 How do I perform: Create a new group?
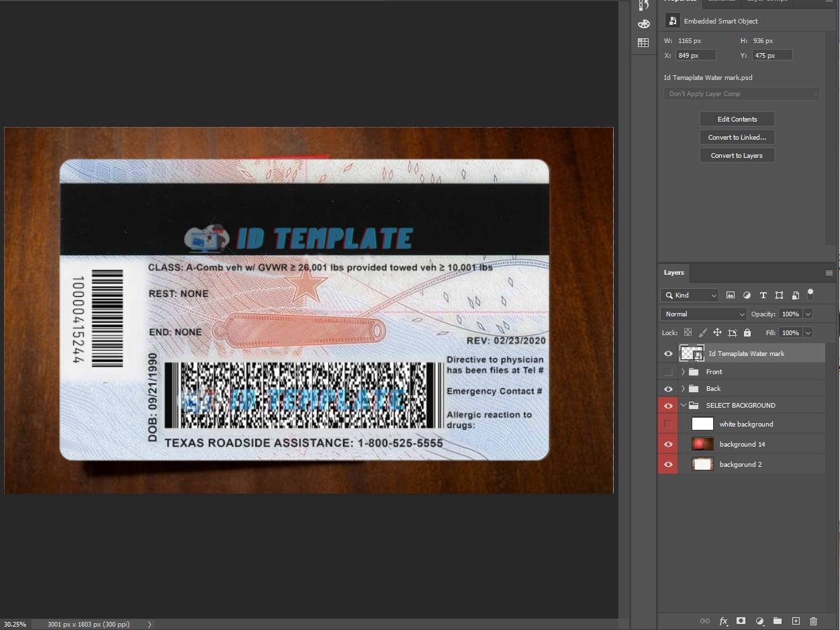tap(778, 621)
